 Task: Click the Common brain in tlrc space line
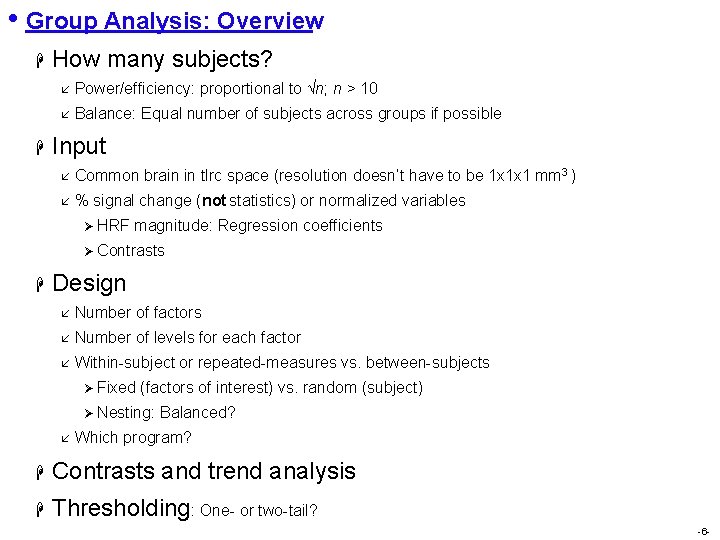325,175
